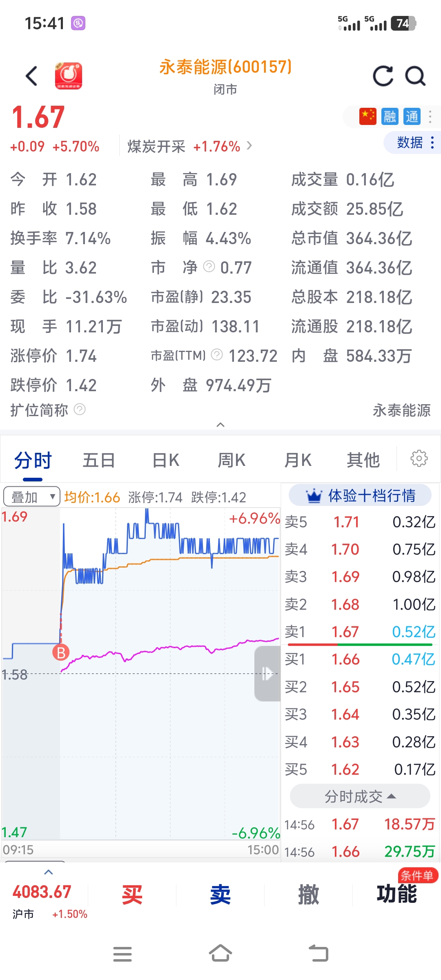Tap the back arrow icon
This screenshot has width=441, height=980.
pos(31,76)
